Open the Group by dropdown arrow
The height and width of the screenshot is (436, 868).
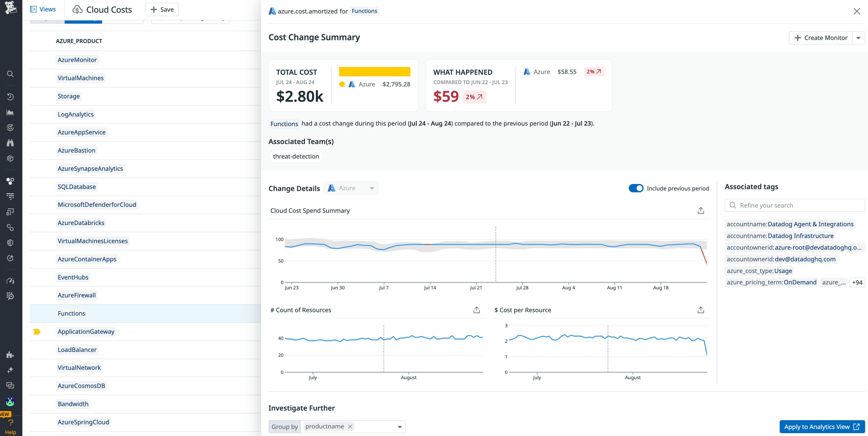[x=400, y=427]
